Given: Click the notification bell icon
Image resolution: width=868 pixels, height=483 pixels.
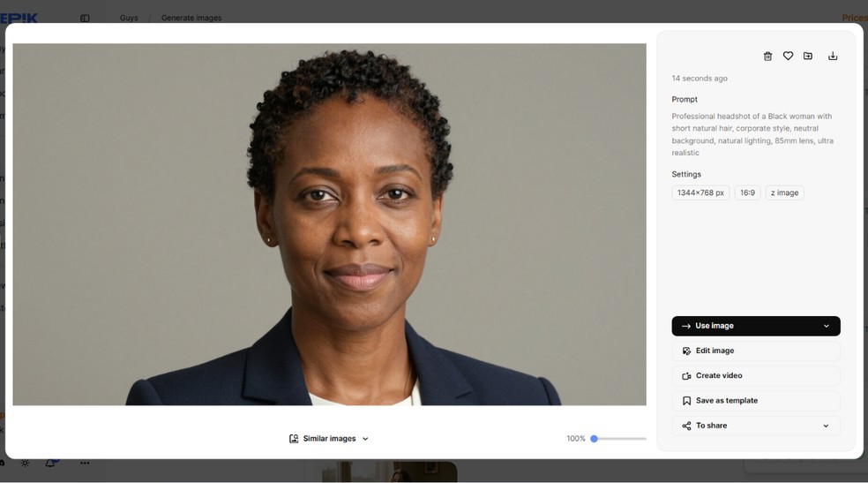Looking at the screenshot, I should click(x=50, y=463).
